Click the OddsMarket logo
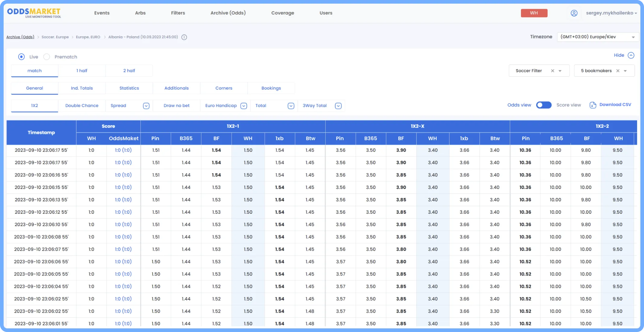 coord(34,13)
